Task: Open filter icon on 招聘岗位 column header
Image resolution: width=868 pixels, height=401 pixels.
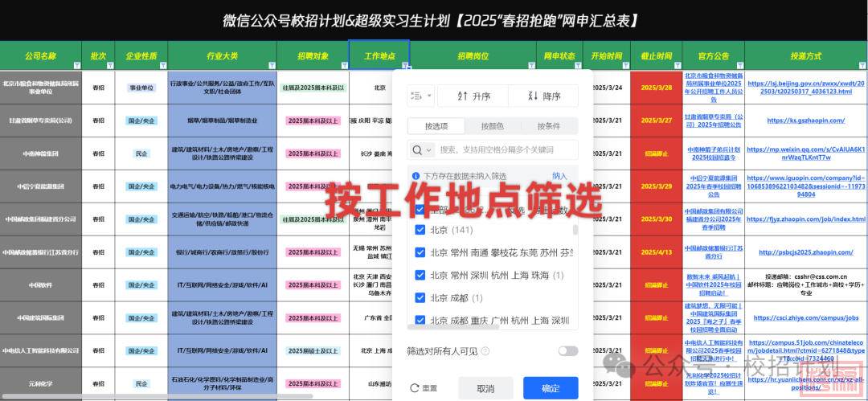Action: pyautogui.click(x=531, y=65)
